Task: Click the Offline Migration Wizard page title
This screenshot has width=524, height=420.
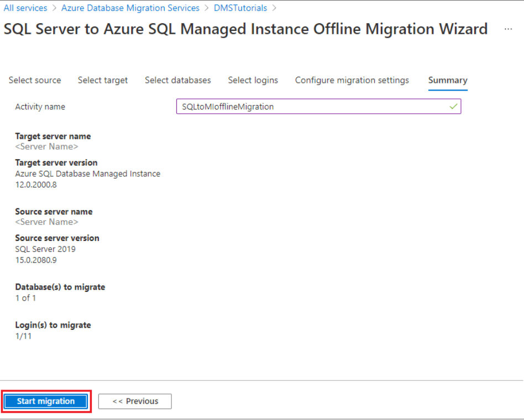Action: click(245, 29)
